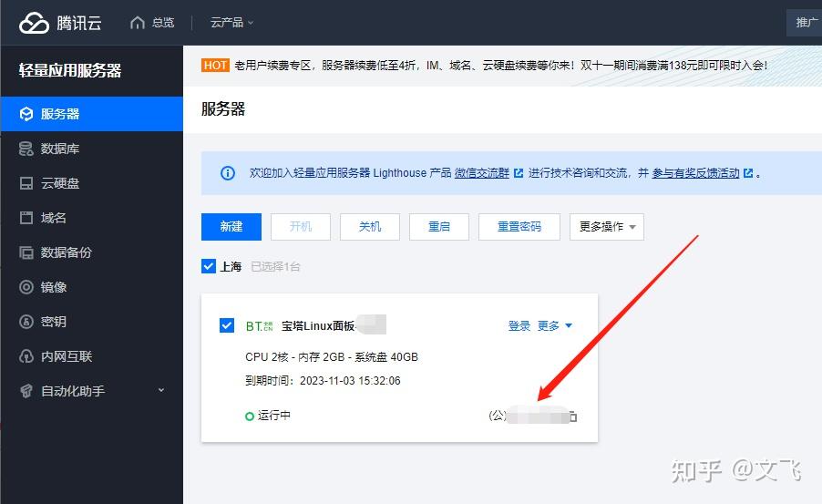Click the 轻量应用服务器 sidebar title
Image resolution: width=822 pixels, height=504 pixels.
click(70, 70)
